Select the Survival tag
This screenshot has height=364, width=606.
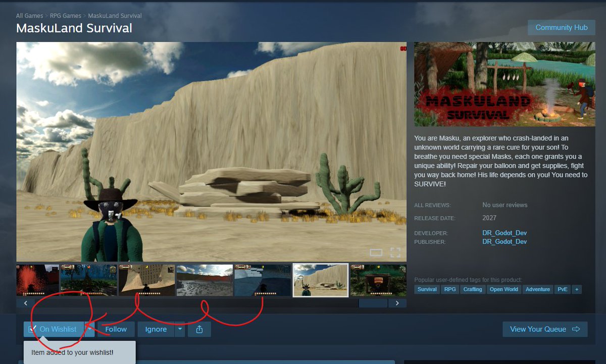pos(427,289)
